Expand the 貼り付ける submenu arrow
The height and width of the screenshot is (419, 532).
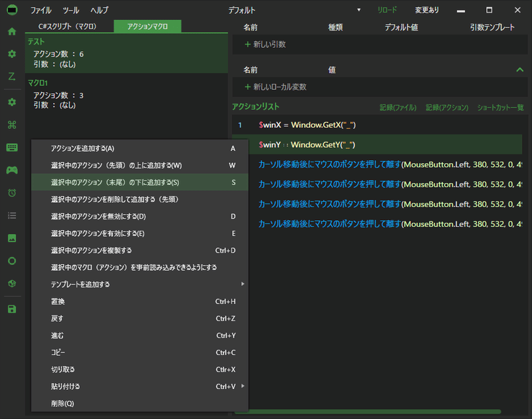pos(243,386)
